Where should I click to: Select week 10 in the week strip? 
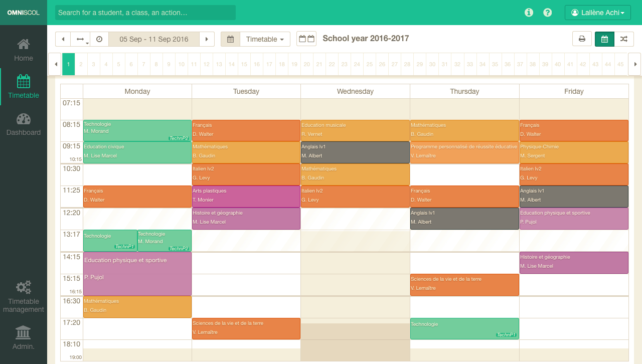point(181,64)
